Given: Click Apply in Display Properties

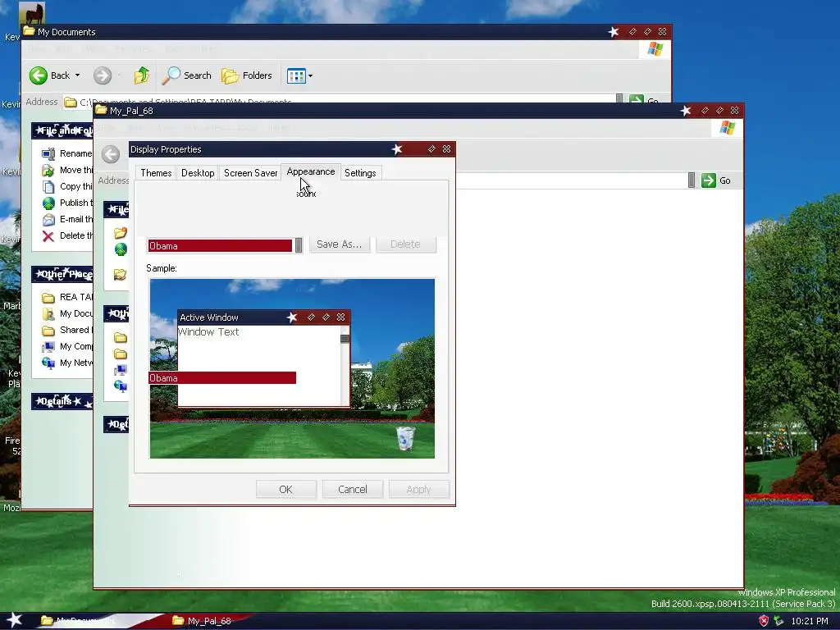Looking at the screenshot, I should pyautogui.click(x=418, y=489).
